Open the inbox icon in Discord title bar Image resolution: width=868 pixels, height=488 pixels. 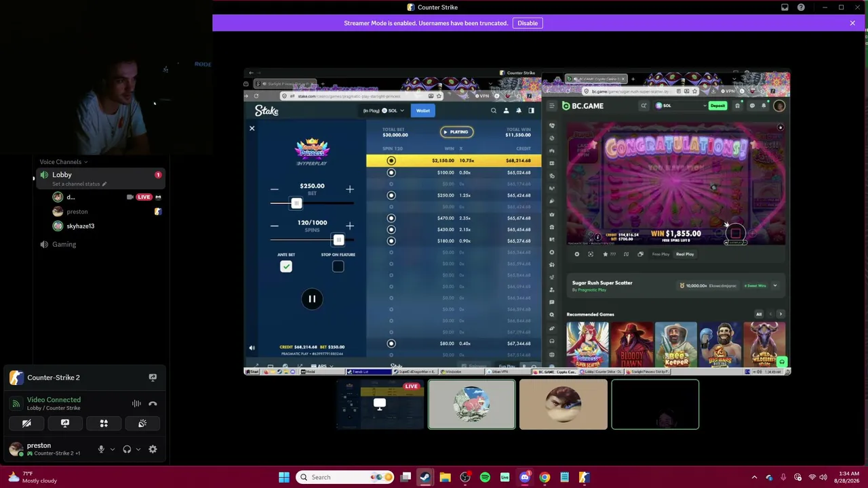(785, 7)
